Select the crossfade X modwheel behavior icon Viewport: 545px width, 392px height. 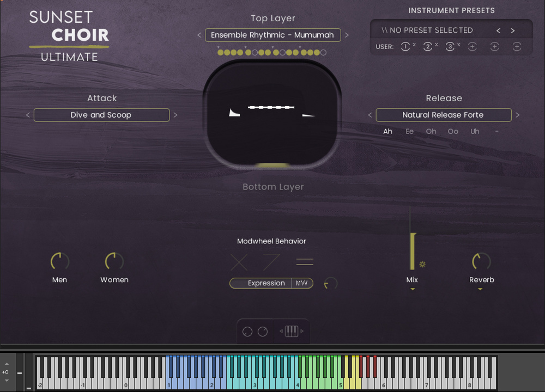point(239,262)
